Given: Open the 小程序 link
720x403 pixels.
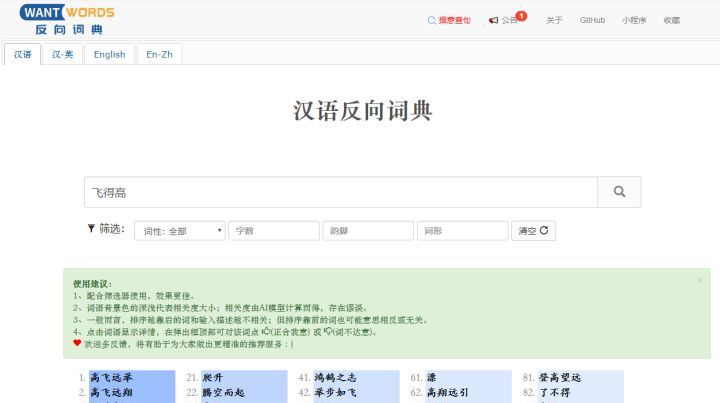Looking at the screenshot, I should tap(634, 20).
